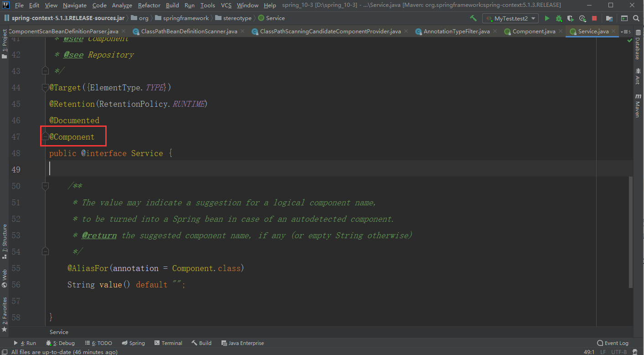Click the Service breadcrumb in navigation bar
644x355 pixels.
click(x=271, y=18)
